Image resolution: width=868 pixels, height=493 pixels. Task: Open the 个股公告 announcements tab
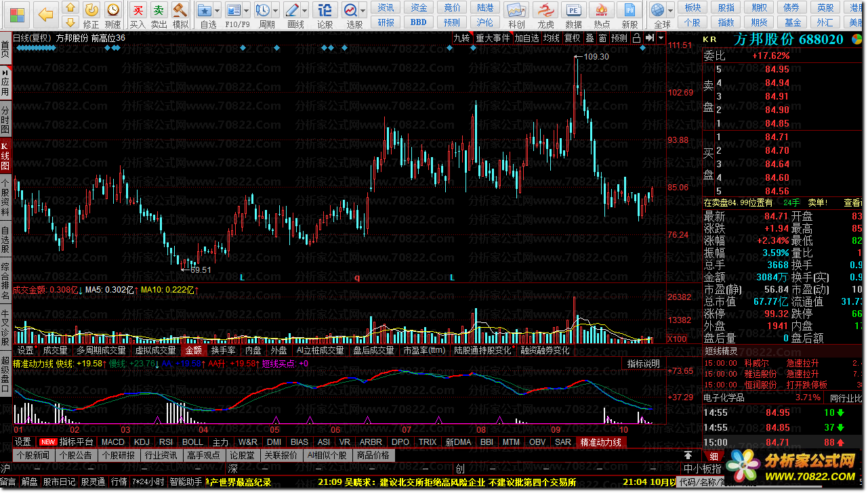[75, 455]
